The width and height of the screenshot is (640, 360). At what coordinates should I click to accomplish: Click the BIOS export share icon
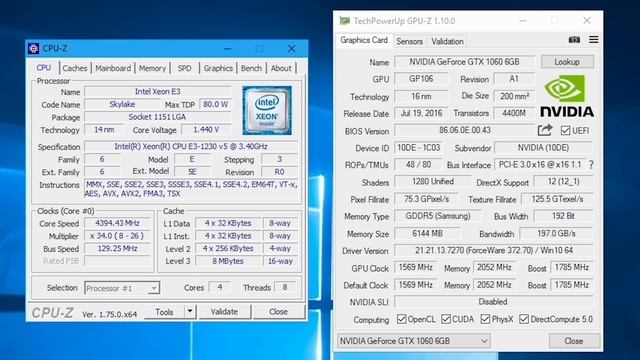coord(545,130)
